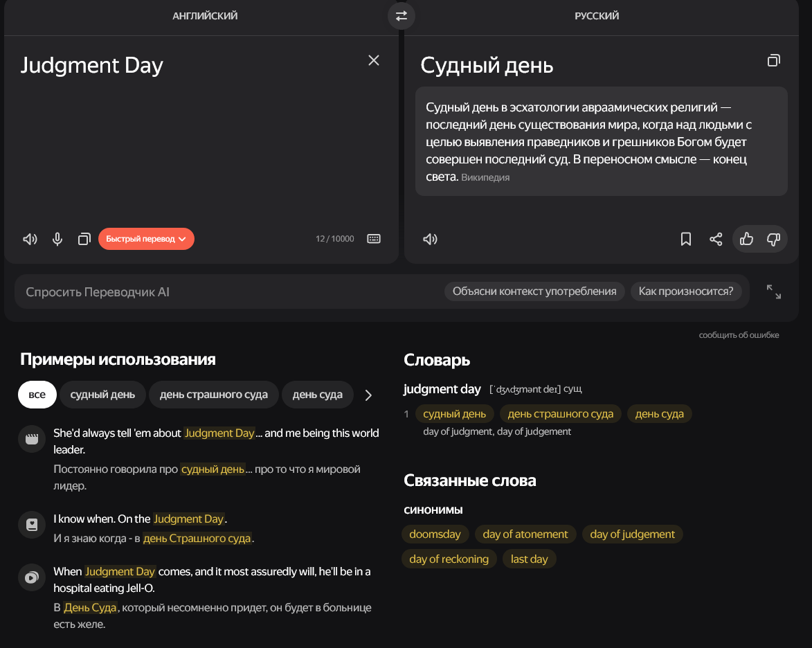The image size is (812, 648).
Task: Toggle the on-screen keyboard
Action: point(374,239)
